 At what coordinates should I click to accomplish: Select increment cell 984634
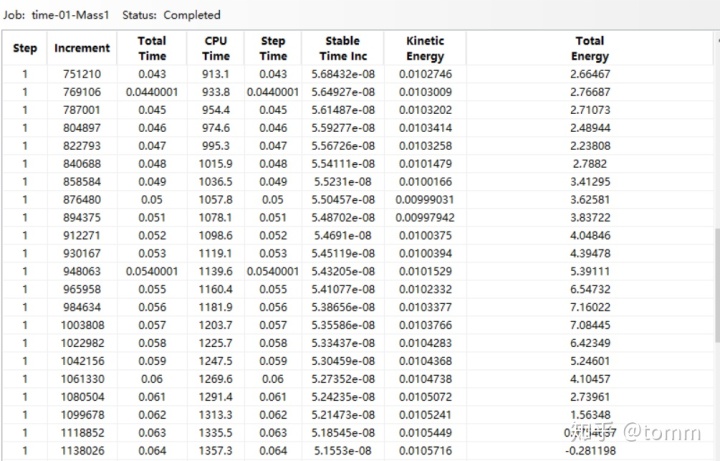point(82,307)
